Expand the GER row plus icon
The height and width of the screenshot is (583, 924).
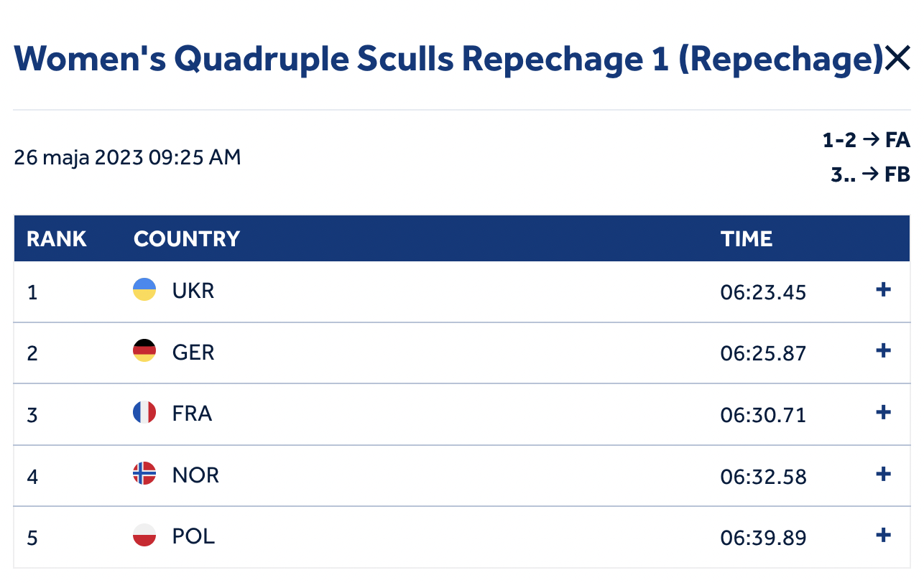[x=884, y=350]
